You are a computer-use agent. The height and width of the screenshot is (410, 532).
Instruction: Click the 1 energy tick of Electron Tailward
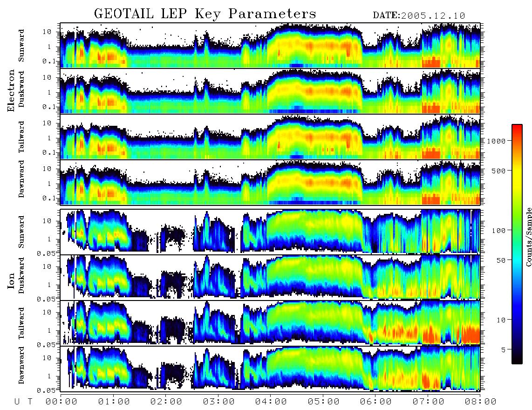(x=49, y=138)
